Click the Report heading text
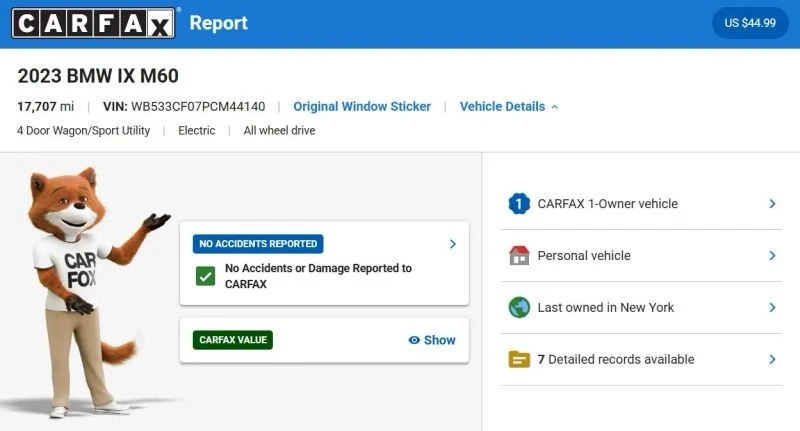 (218, 23)
